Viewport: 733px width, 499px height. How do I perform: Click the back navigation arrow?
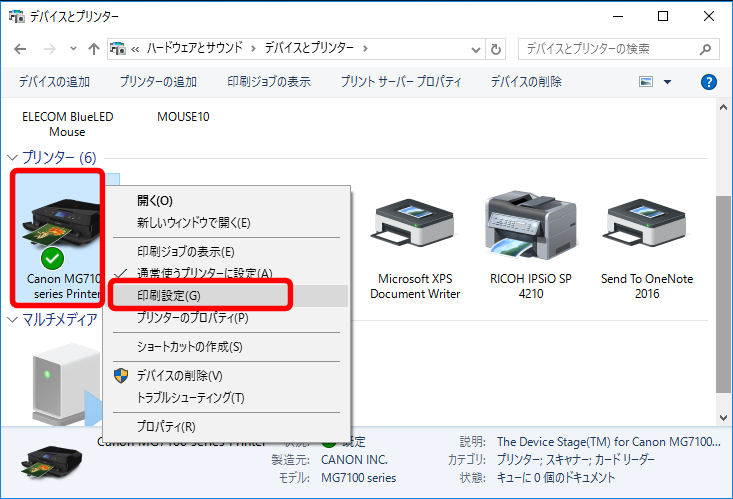pos(20,49)
